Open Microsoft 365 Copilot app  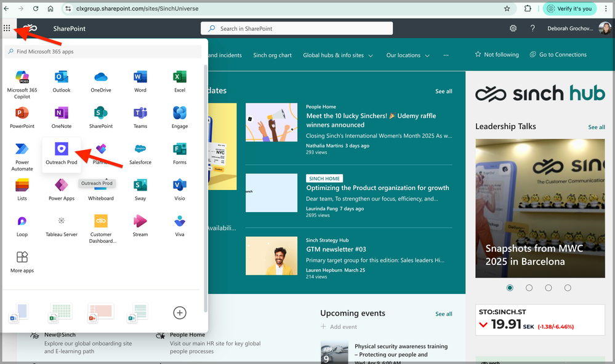coord(22,85)
